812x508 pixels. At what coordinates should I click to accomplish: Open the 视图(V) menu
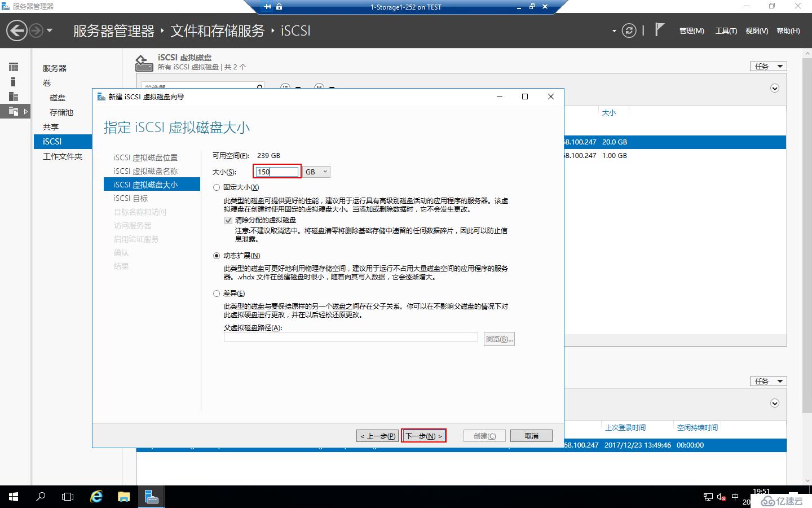tap(757, 31)
